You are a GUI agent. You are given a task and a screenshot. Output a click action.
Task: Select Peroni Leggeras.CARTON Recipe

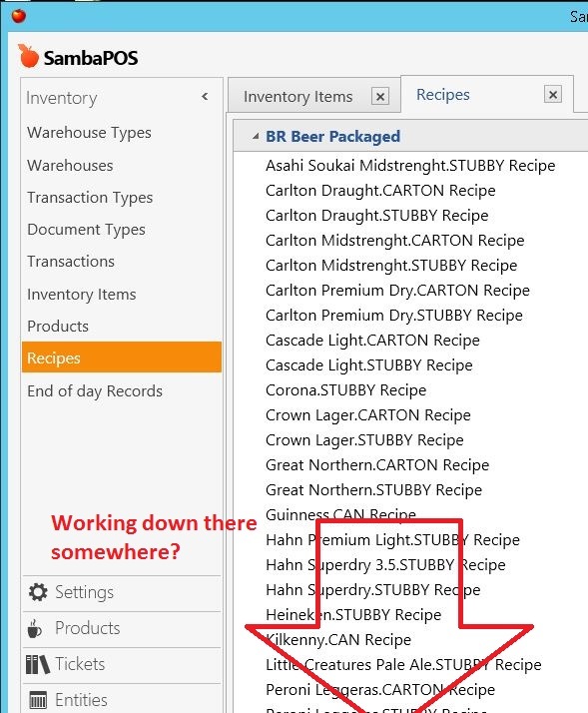point(380,690)
